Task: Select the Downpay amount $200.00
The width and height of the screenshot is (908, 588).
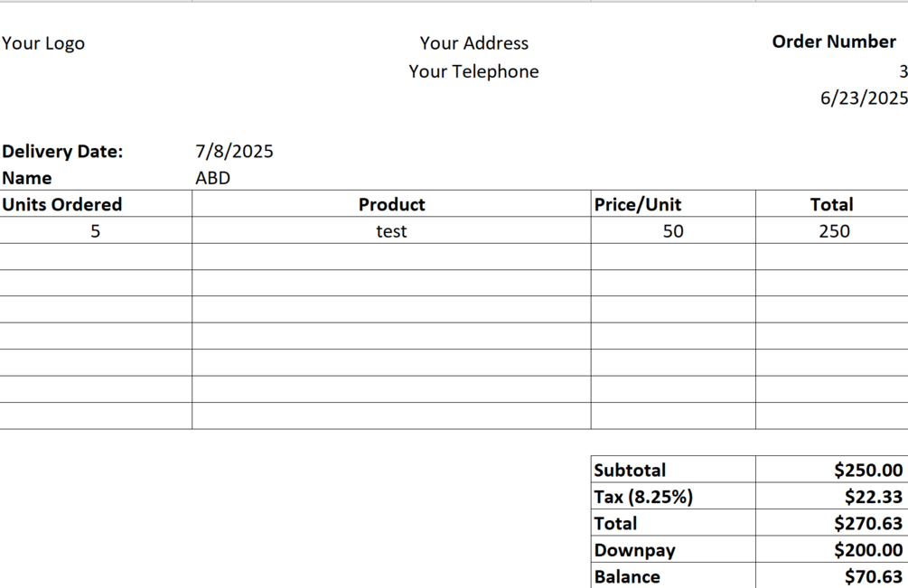Action: (x=867, y=550)
